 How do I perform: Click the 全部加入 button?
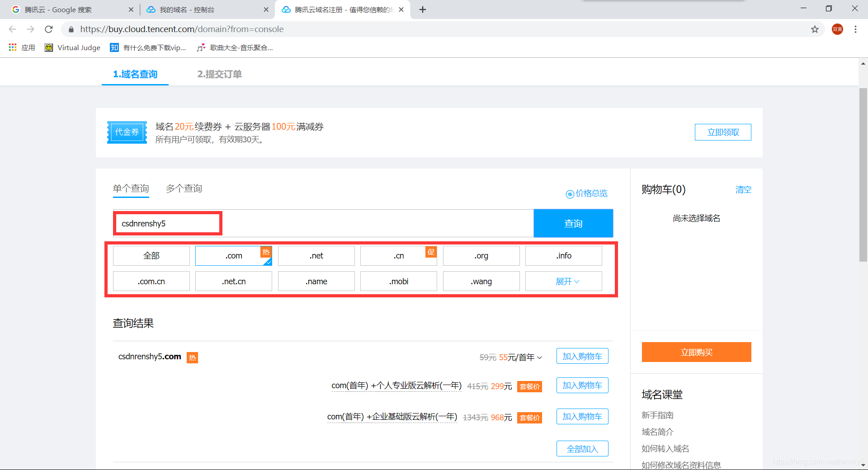point(582,449)
